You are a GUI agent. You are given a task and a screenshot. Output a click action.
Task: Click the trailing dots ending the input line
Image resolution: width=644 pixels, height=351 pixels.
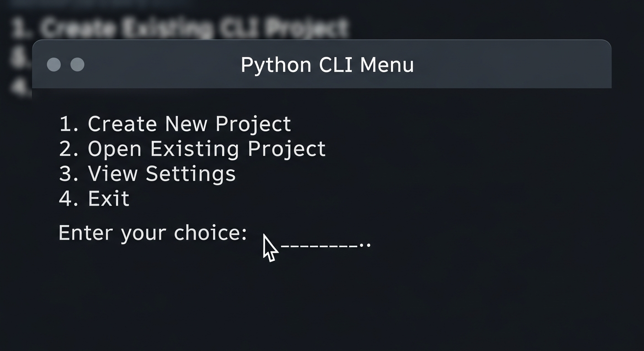[x=365, y=245]
